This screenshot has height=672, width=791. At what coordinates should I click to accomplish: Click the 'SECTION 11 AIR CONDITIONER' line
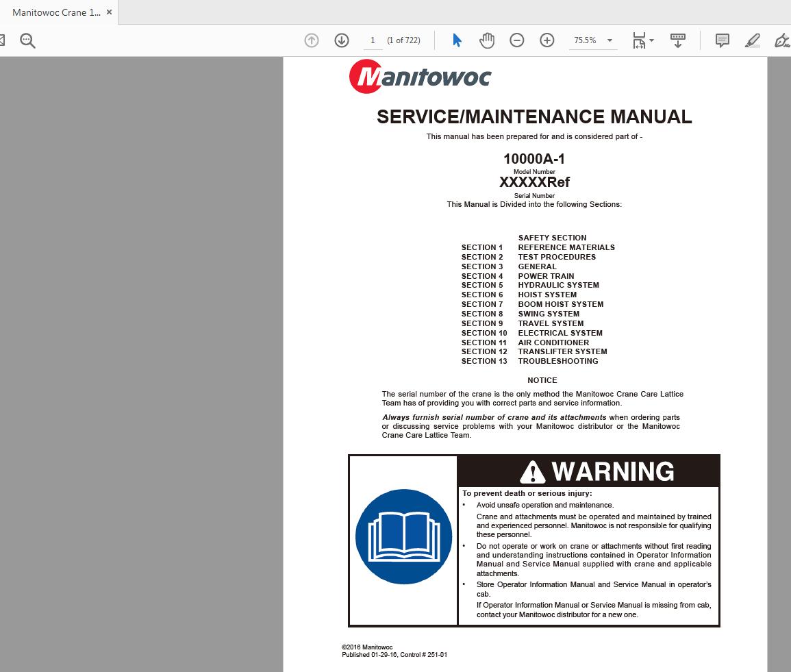[x=525, y=343]
